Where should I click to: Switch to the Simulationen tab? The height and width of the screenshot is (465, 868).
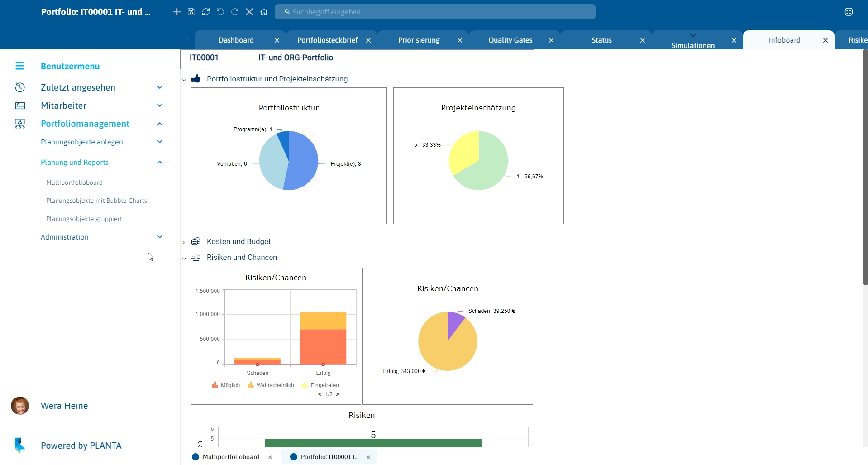pos(693,45)
